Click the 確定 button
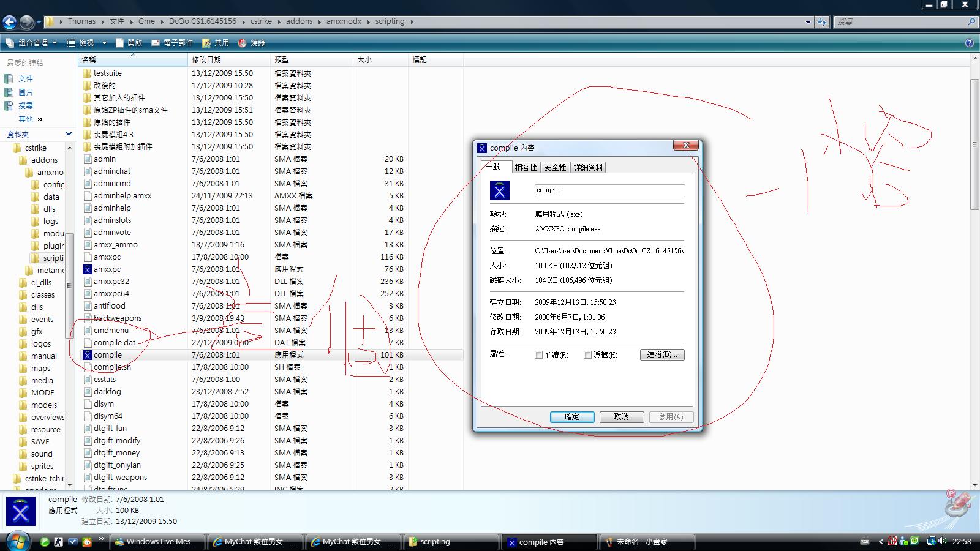Image resolution: width=980 pixels, height=551 pixels. [x=572, y=417]
